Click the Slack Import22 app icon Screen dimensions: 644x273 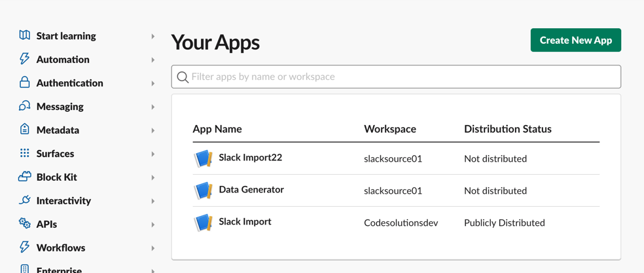204,158
